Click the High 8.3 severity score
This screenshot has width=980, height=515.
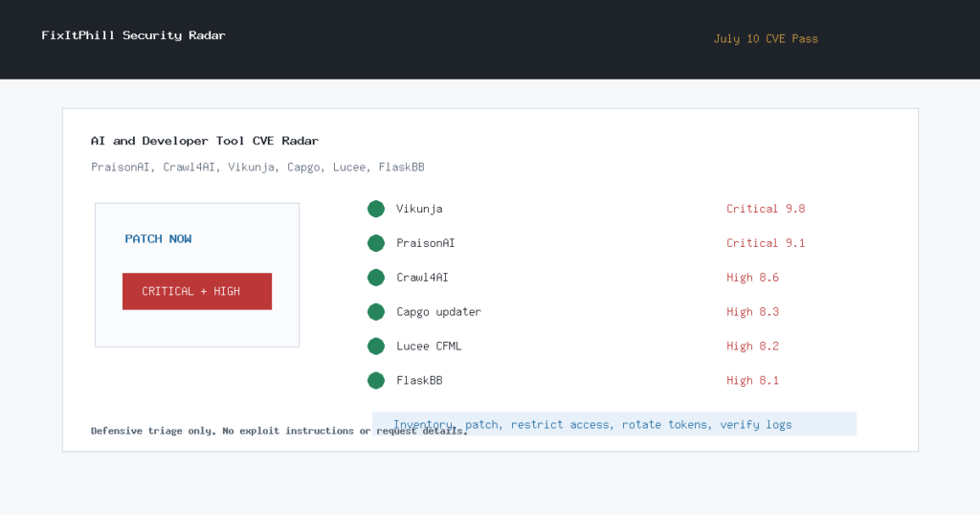[752, 312]
